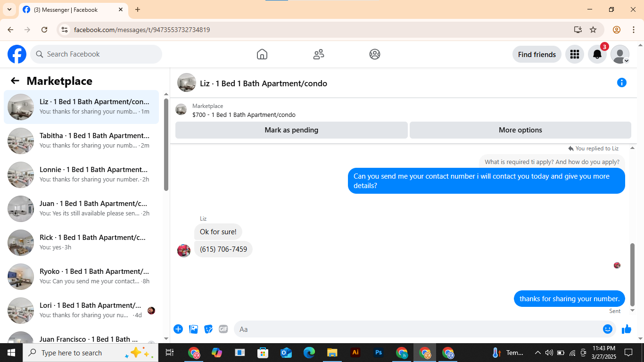
Task: Open Ryoko's conversation
Action: point(82,277)
